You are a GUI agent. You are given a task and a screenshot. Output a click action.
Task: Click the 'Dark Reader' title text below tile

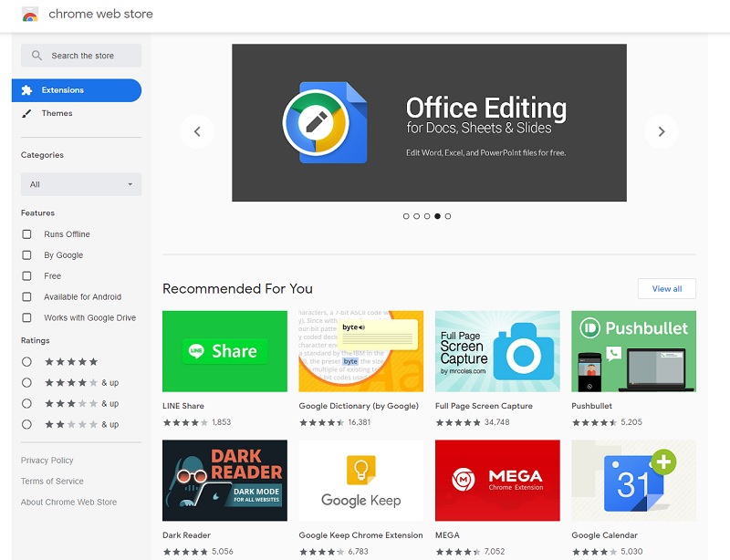[187, 535]
